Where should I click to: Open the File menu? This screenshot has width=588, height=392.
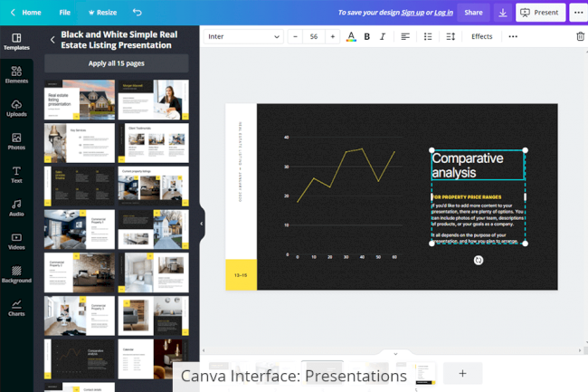pyautogui.click(x=64, y=13)
